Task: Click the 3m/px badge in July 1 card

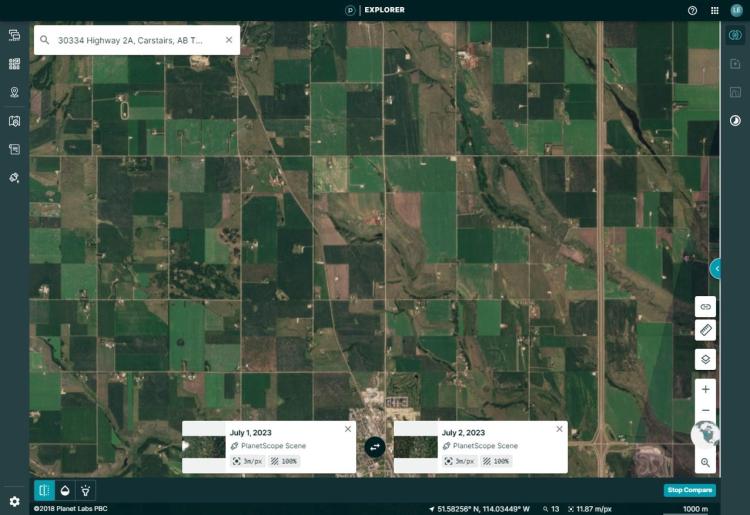Action: pyautogui.click(x=248, y=461)
